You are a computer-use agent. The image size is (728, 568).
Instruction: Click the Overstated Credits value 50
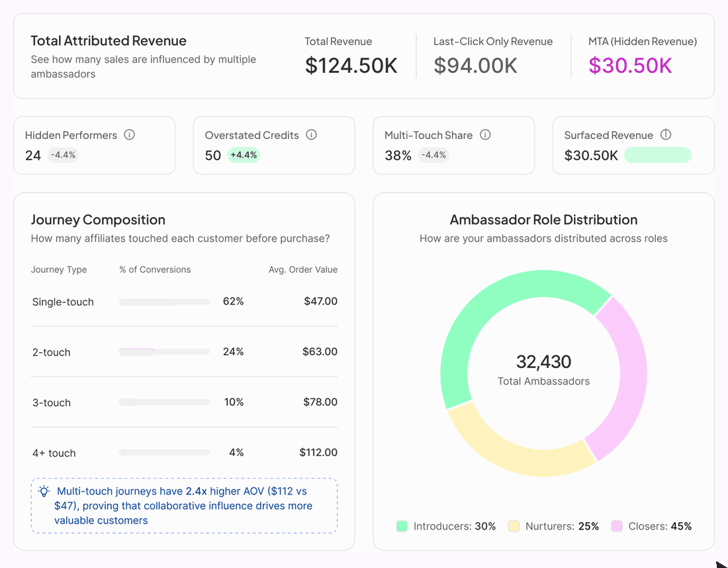213,155
